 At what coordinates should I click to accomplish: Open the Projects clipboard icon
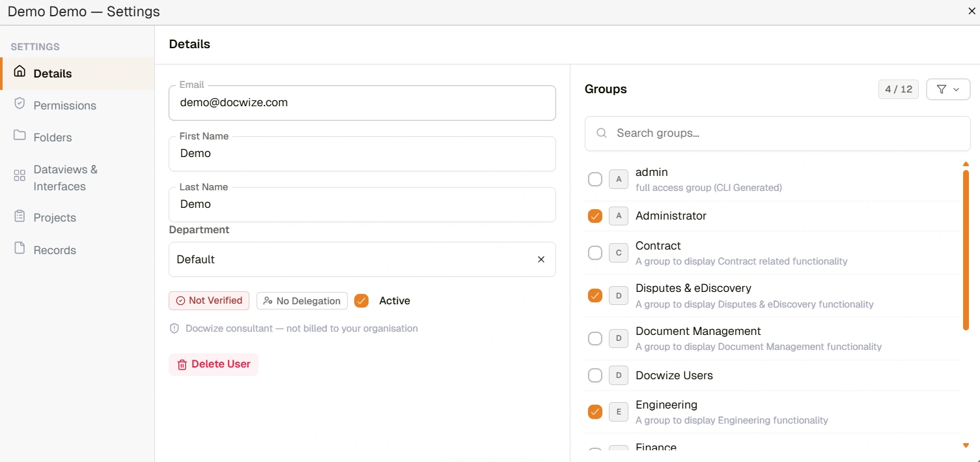(20, 216)
